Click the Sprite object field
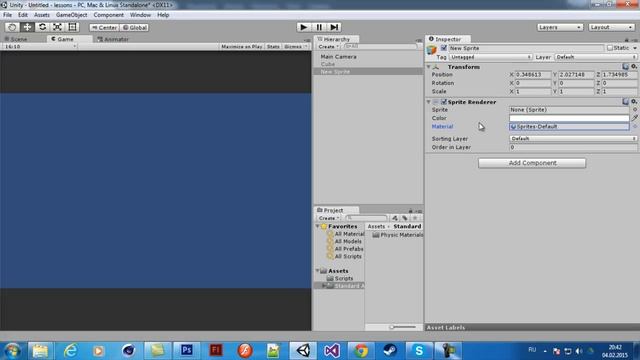 pos(569,110)
